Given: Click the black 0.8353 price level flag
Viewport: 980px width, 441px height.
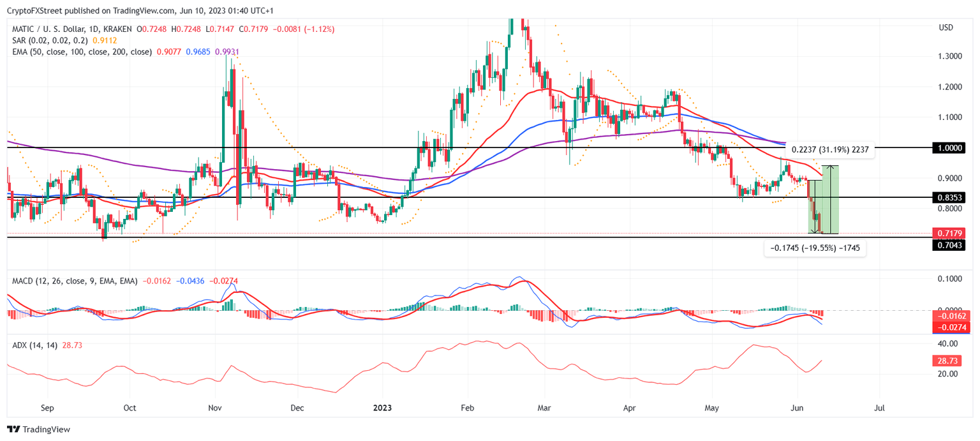Looking at the screenshot, I should 950,198.
